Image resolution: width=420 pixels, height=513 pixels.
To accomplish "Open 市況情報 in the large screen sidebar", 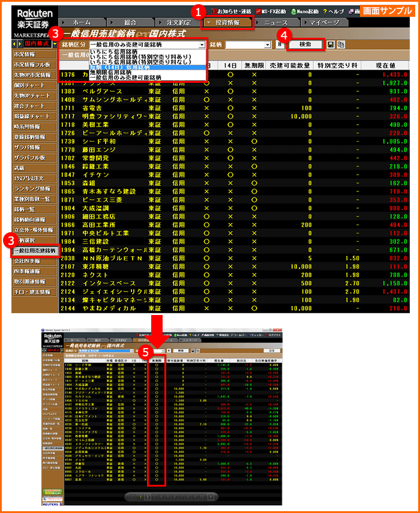I will 34,55.
